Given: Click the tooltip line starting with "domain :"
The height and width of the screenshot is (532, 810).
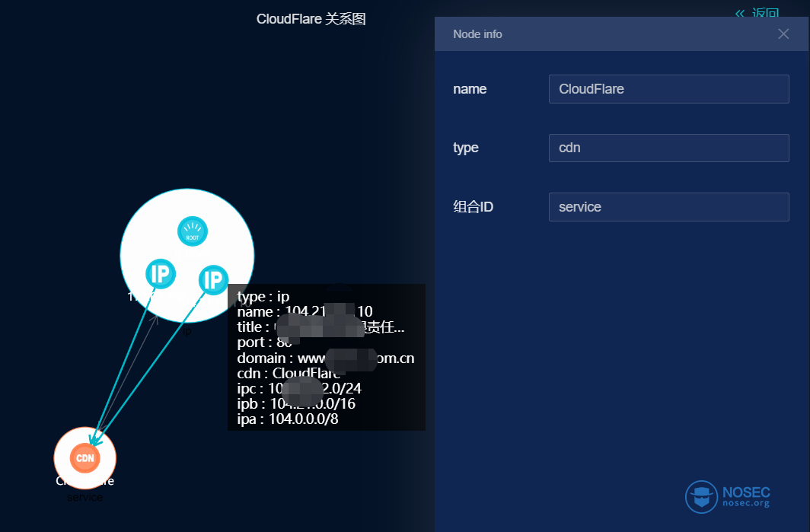Looking at the screenshot, I should (x=326, y=358).
